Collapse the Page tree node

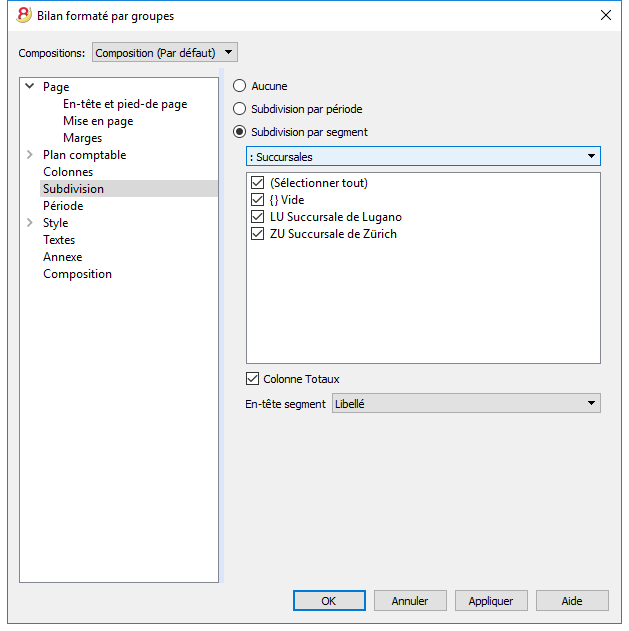[x=30, y=86]
